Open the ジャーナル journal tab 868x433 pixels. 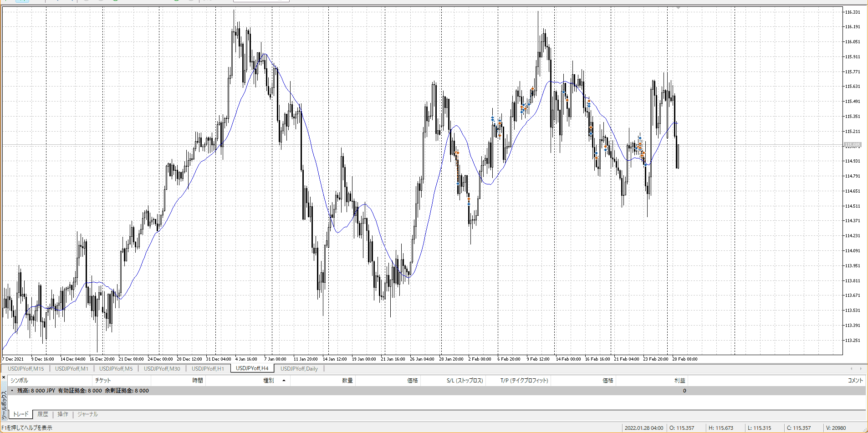[x=87, y=414]
